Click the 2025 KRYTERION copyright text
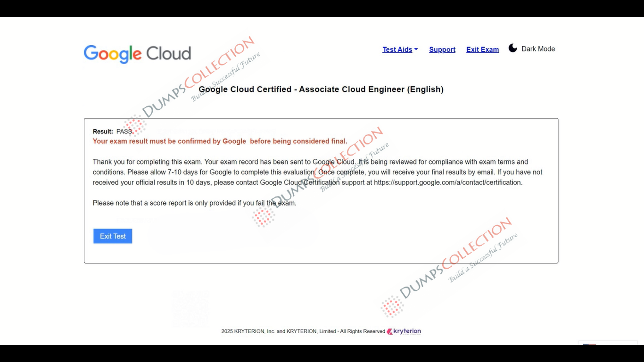 pos(303,331)
